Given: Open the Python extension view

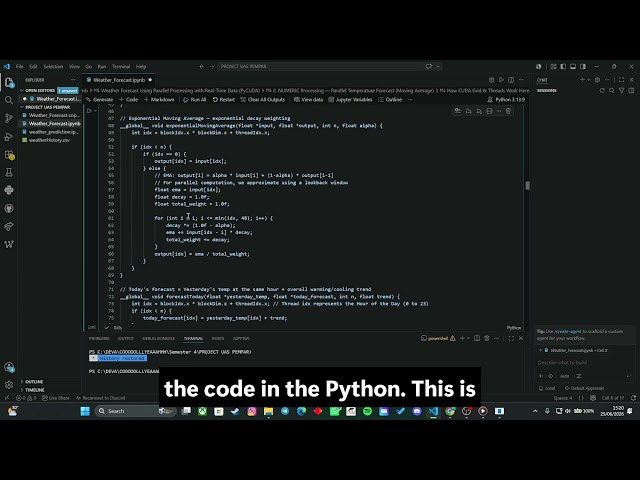Looking at the screenshot, I should coord(9,190).
